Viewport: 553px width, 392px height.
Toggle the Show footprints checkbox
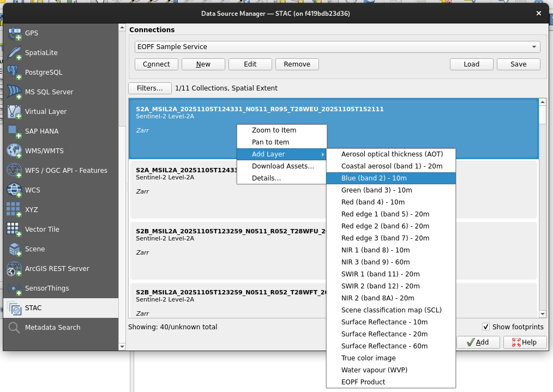[x=486, y=327]
